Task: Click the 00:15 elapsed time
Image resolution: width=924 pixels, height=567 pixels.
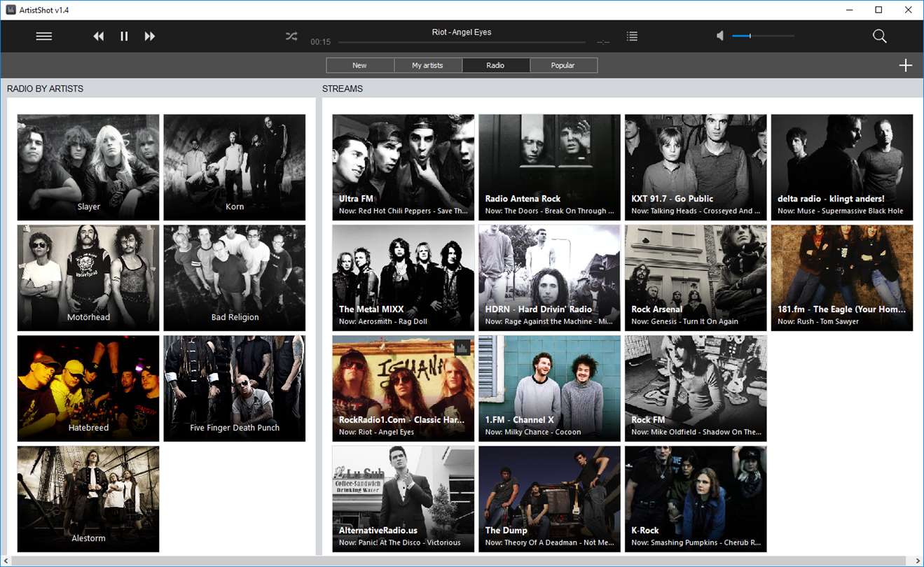Action: (x=321, y=42)
